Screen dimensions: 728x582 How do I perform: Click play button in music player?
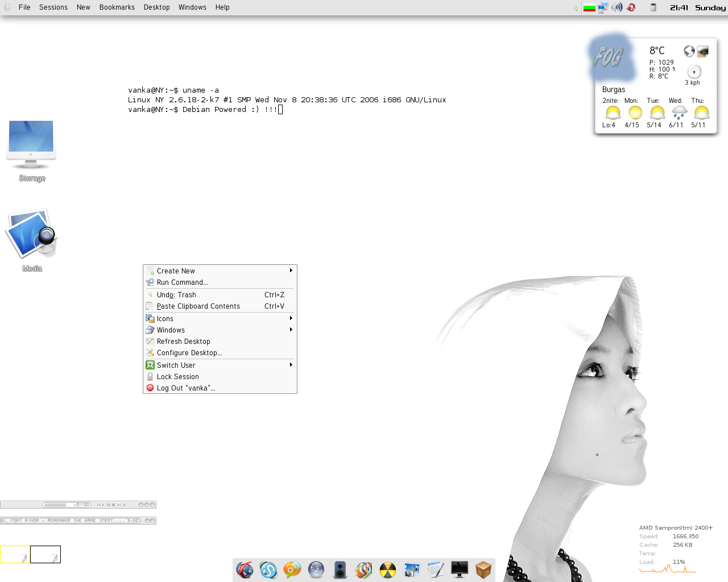click(x=103, y=505)
